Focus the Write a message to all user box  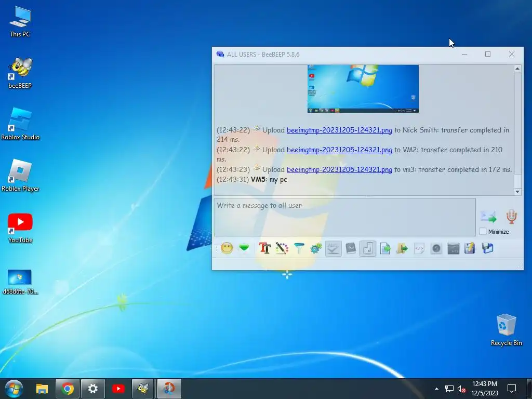tap(345, 217)
